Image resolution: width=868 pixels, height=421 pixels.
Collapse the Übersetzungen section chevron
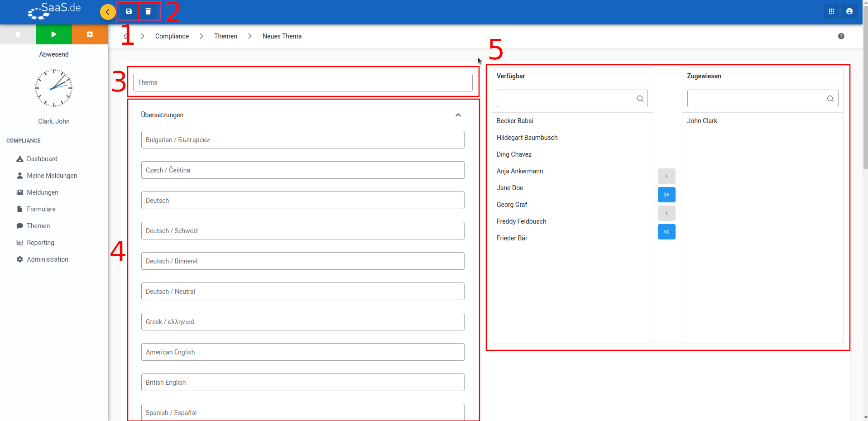tap(458, 115)
